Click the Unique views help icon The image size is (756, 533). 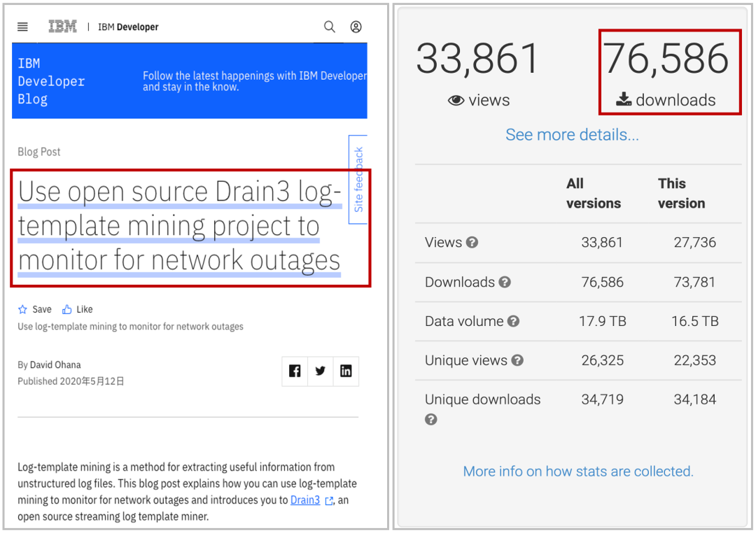[517, 361]
